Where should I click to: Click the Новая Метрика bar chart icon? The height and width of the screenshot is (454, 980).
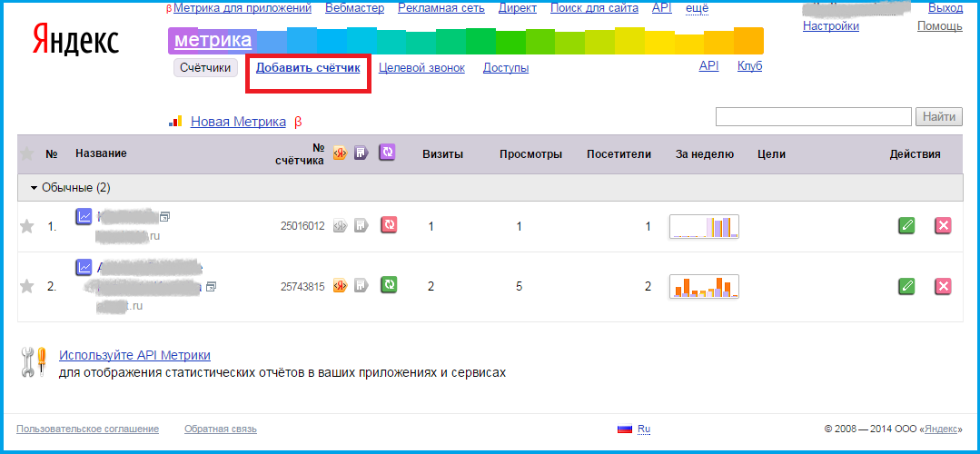point(175,122)
